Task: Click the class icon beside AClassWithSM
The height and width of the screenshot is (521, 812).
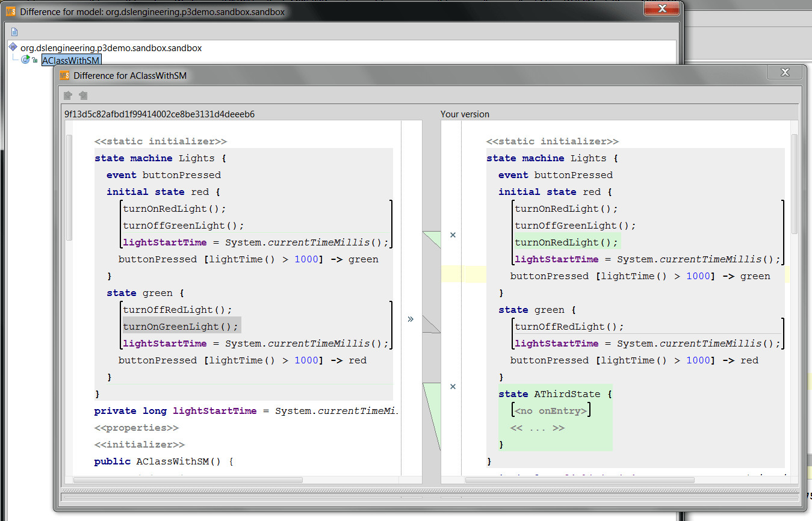Action: click(x=26, y=60)
